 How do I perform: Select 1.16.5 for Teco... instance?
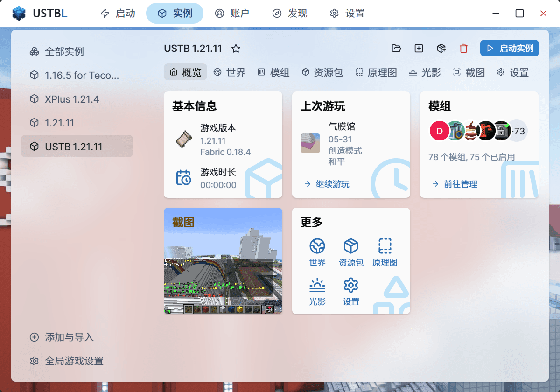click(x=77, y=75)
